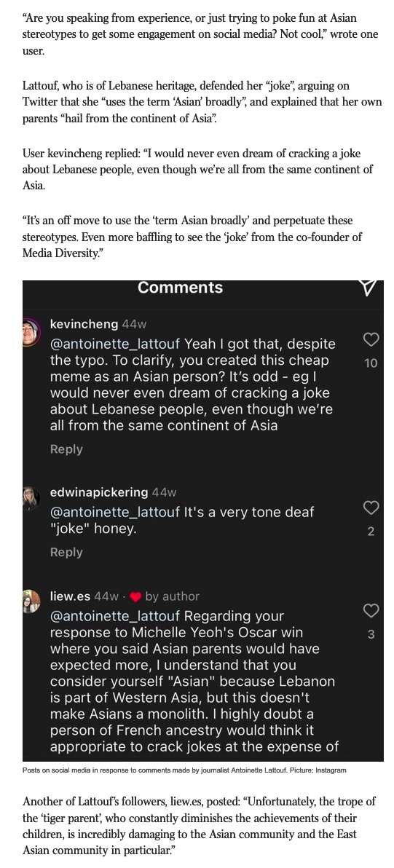This screenshot has height=868, width=394.
Task: Tap the heart icon on liew.es's comment
Action: (x=371, y=610)
